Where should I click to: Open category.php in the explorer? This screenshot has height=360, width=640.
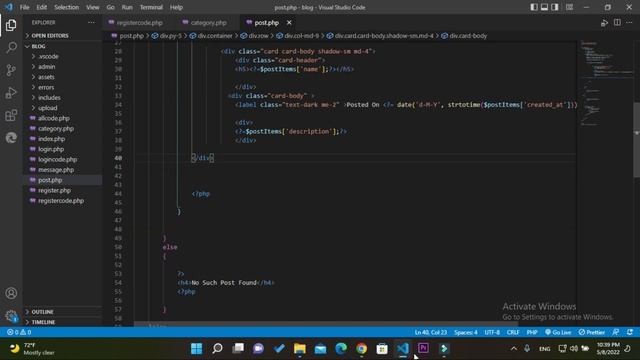pyautogui.click(x=62, y=129)
